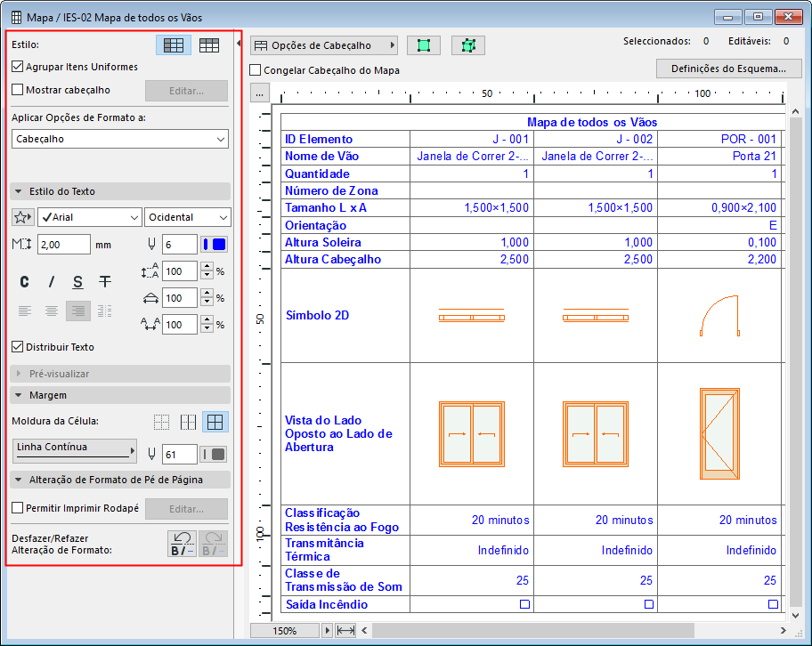Uncheck Agrupar Itens Uniformes
Screen dimensions: 812x646
click(18, 67)
